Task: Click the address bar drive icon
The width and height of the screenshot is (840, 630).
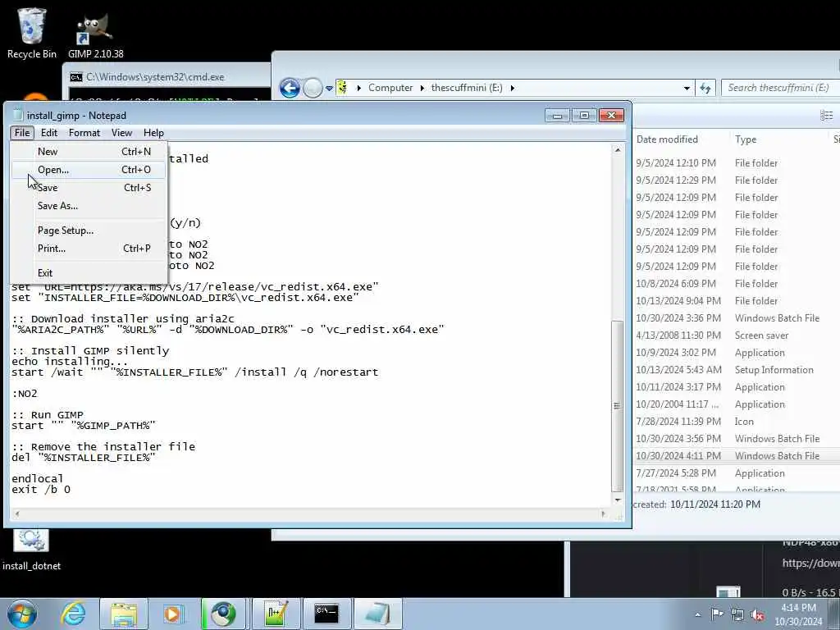Action: pos(342,88)
